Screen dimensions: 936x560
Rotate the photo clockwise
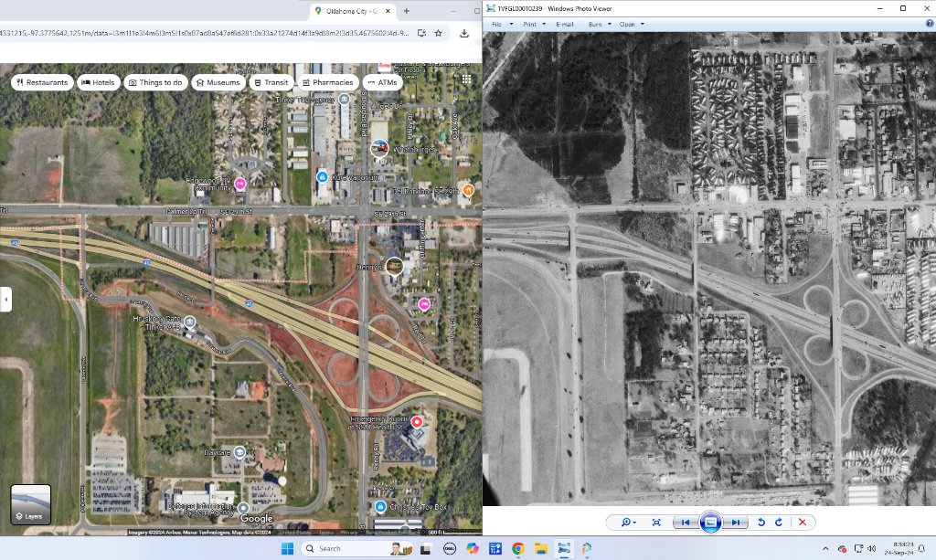click(779, 522)
